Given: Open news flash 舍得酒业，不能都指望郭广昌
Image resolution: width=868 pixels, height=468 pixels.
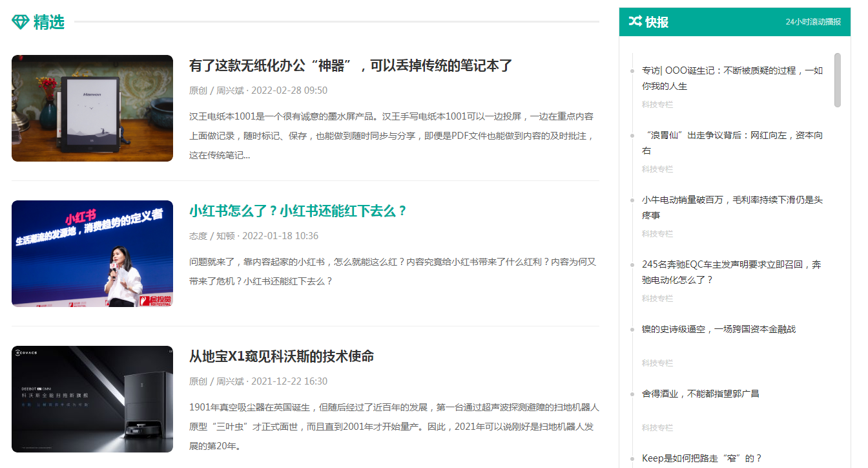Looking at the screenshot, I should [701, 394].
